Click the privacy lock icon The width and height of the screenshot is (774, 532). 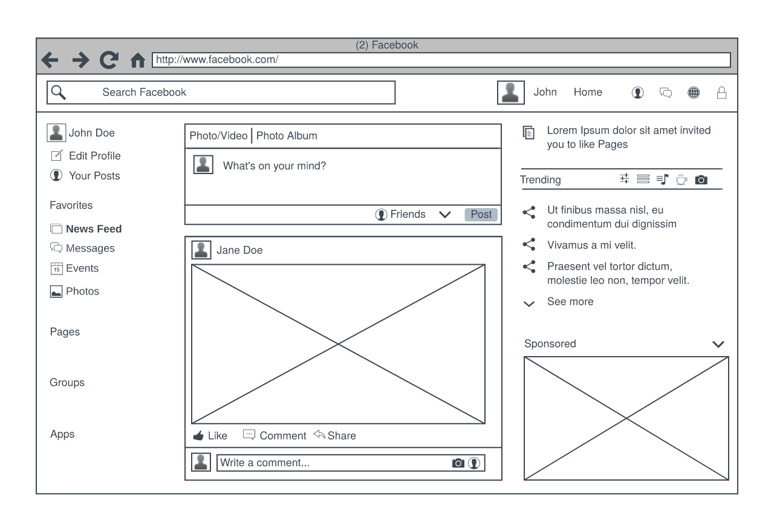[721, 92]
